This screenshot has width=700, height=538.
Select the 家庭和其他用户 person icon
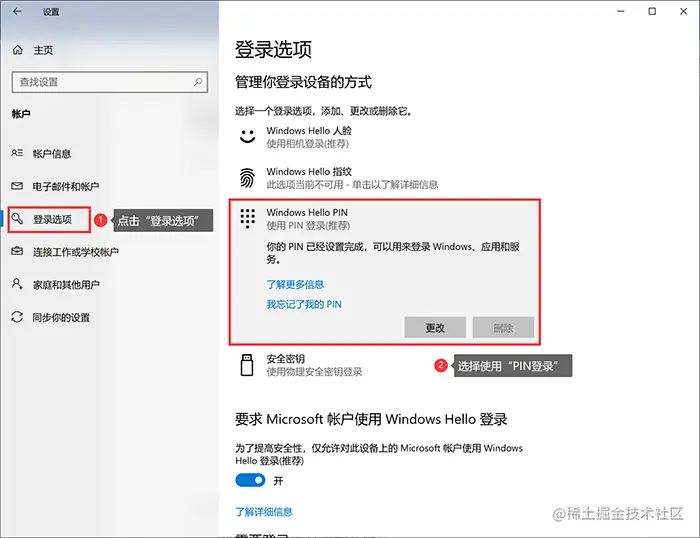click(x=17, y=284)
